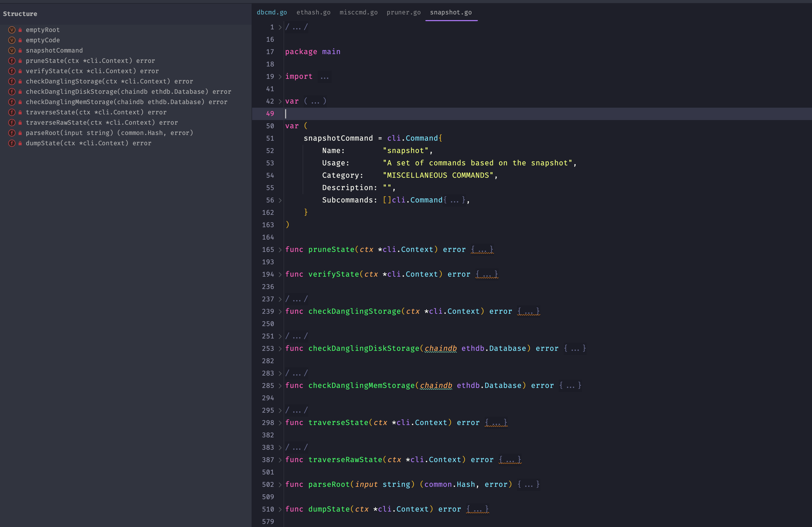Expand the traverseState fold arrow at line 298
The image size is (812, 527).
[x=280, y=423]
